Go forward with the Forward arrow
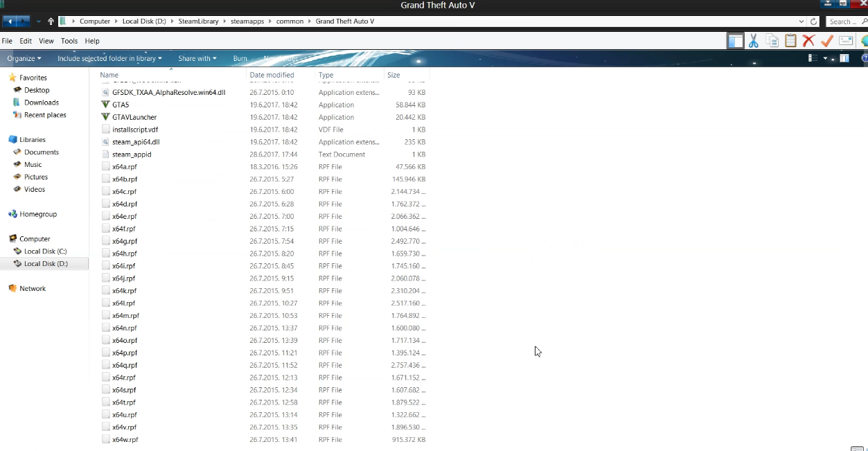868x451 pixels. point(25,21)
